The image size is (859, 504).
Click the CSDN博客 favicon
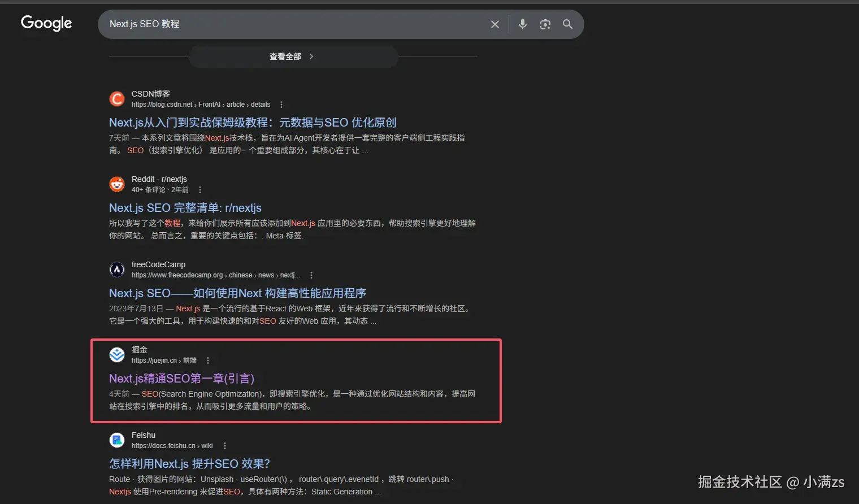coord(117,99)
